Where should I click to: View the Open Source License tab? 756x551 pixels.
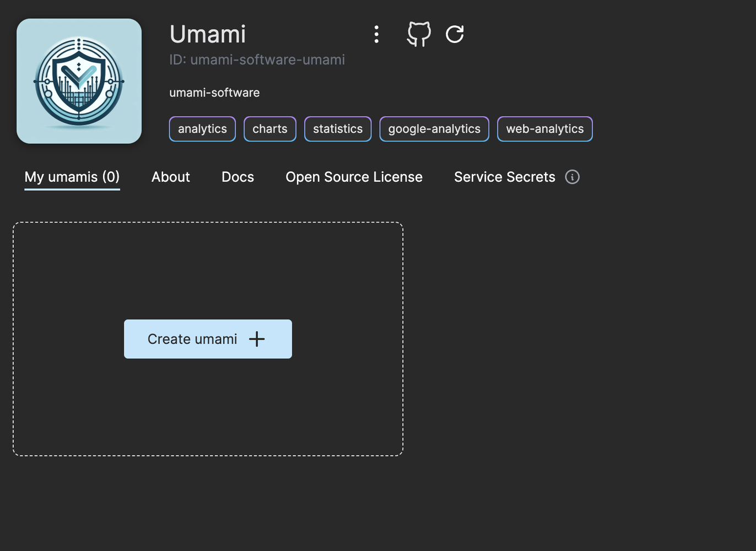click(354, 177)
